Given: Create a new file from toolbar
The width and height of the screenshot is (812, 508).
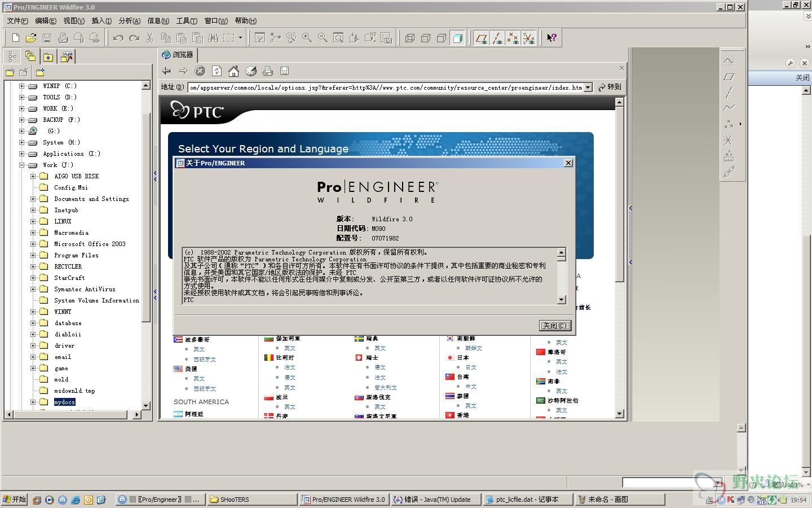Looking at the screenshot, I should tap(16, 38).
